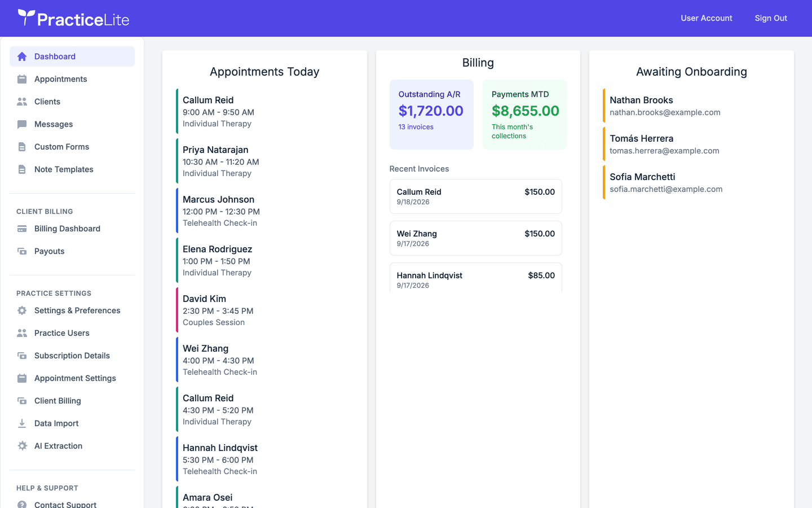Image resolution: width=812 pixels, height=508 pixels.
Task: Click the Client Billing money icon
Action: point(22,401)
